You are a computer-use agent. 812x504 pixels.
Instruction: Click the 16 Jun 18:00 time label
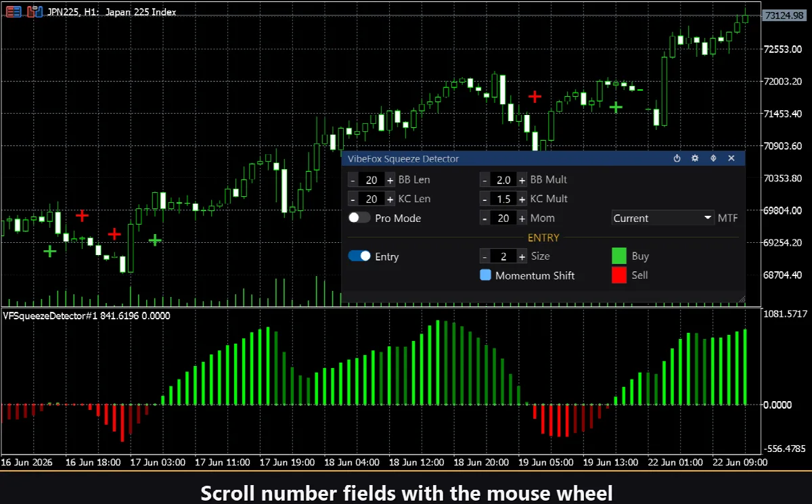(x=93, y=462)
